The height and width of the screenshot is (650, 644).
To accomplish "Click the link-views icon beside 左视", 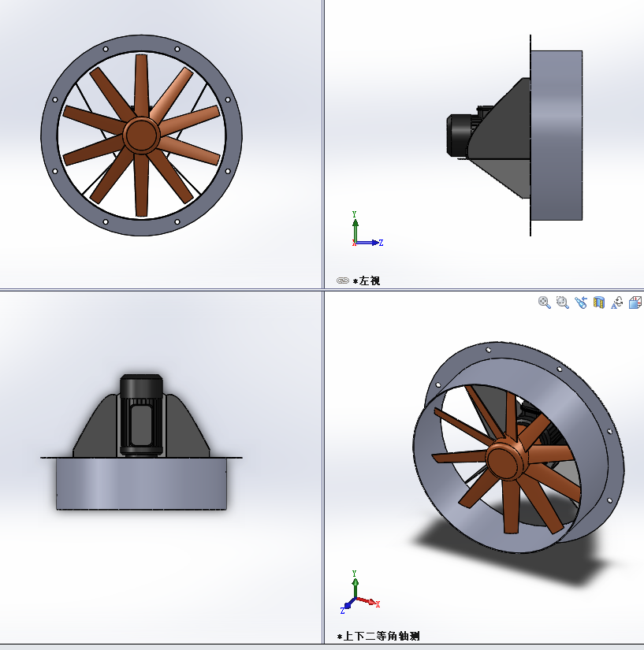I will (x=343, y=280).
